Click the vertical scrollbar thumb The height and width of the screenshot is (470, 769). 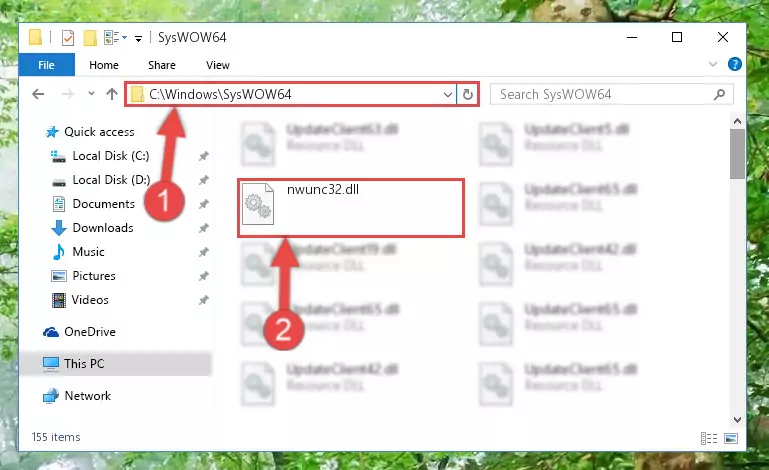tap(737, 154)
